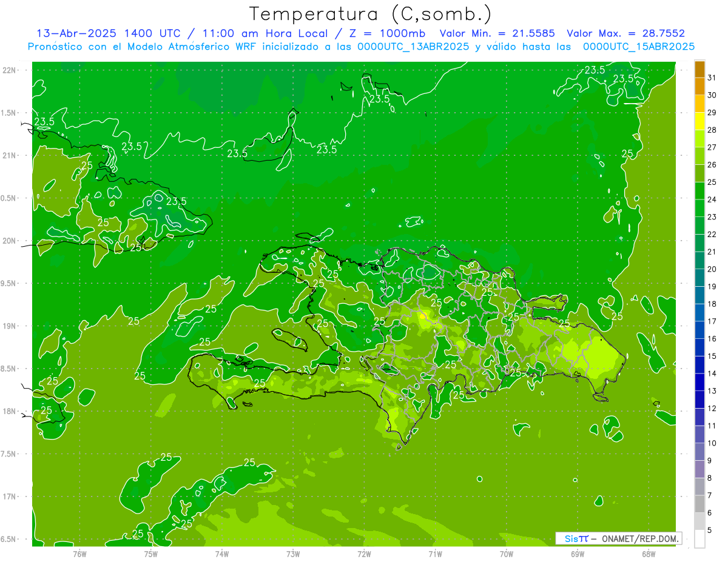Click the title 'Temperatura (C,somb.)'

(x=371, y=15)
